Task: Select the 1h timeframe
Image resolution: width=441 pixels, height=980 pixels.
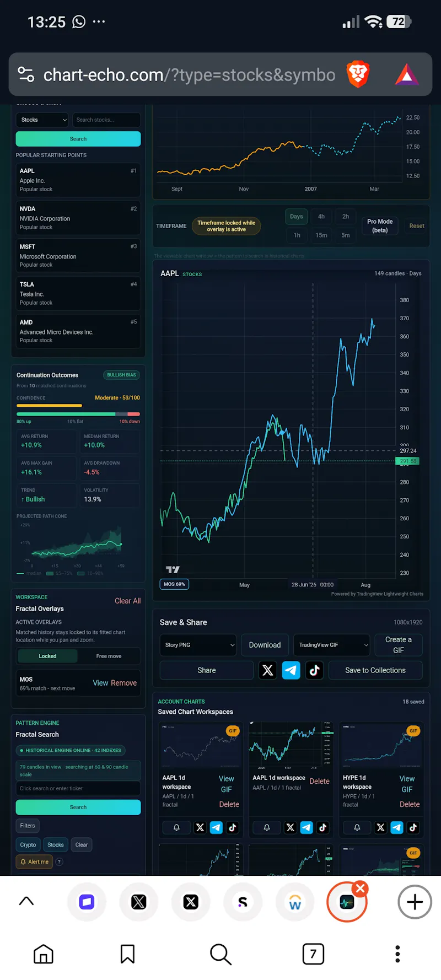Action: 297,235
